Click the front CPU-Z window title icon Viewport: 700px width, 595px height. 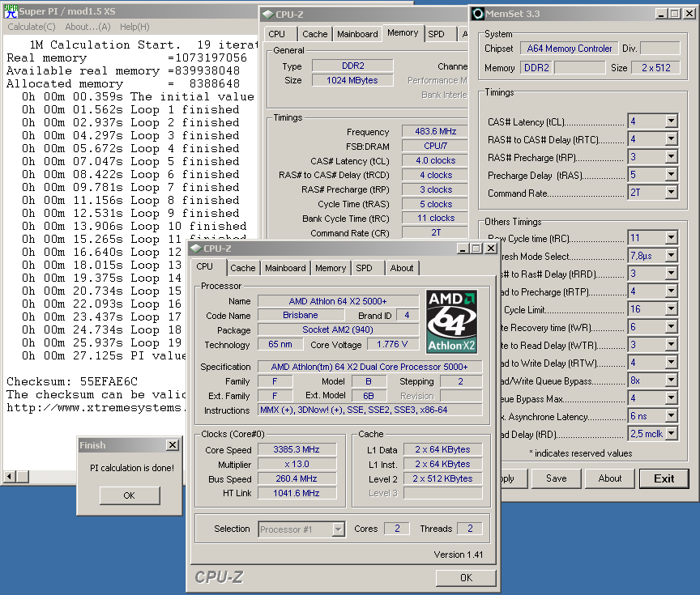[196, 249]
